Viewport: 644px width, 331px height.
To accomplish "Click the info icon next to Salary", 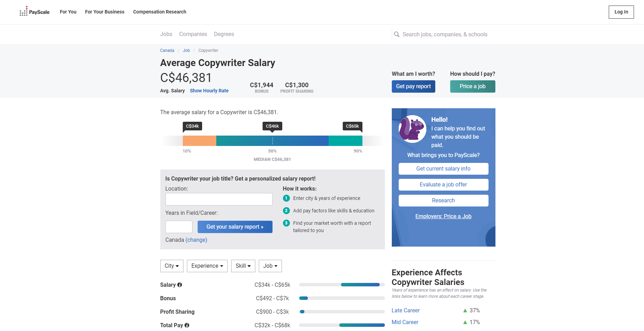I will [x=180, y=285].
